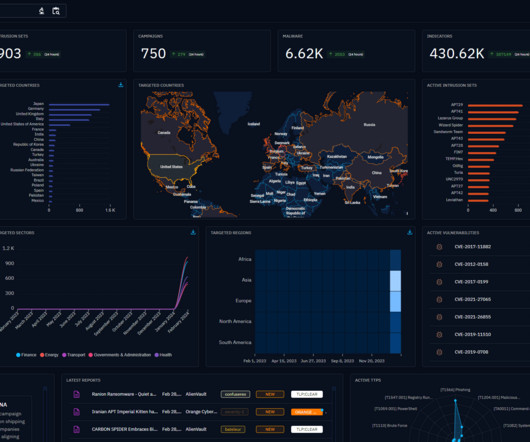Click the Lazarus Group bar in Active Intrusion Sets
Screen dimensions: 530x442
492,119
